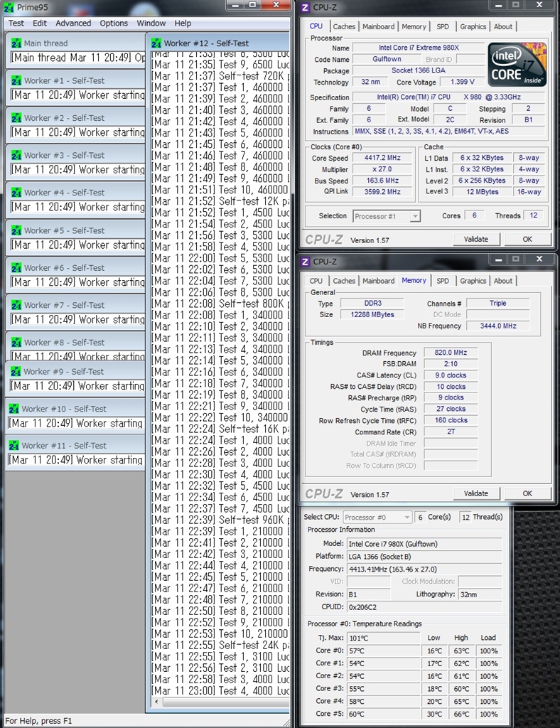
Task: Click the Core #5 temperature 60°C field
Action: (x=383, y=714)
